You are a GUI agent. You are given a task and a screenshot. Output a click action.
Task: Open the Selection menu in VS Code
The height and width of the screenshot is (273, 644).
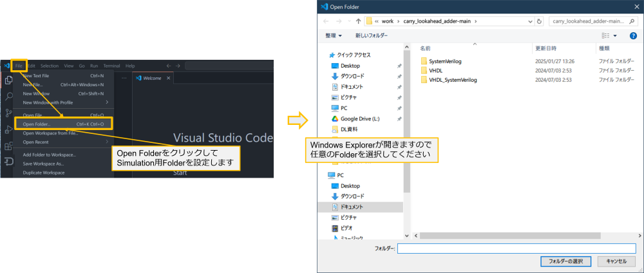tap(50, 66)
